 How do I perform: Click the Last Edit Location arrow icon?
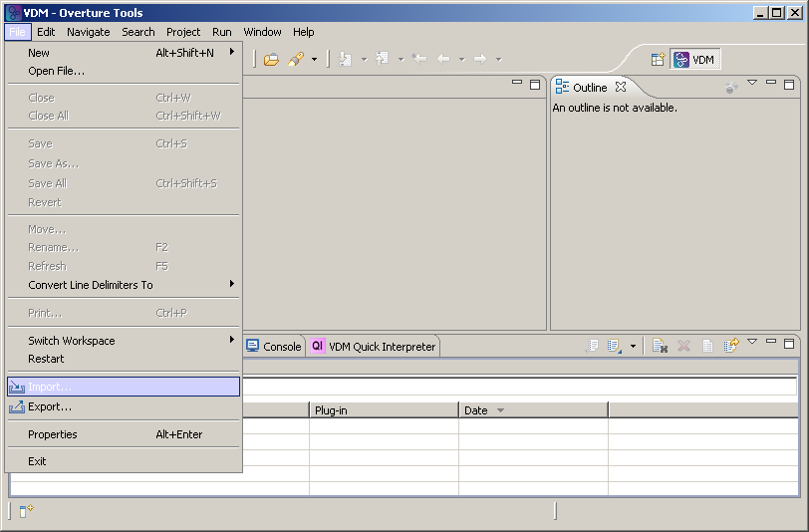(x=420, y=59)
